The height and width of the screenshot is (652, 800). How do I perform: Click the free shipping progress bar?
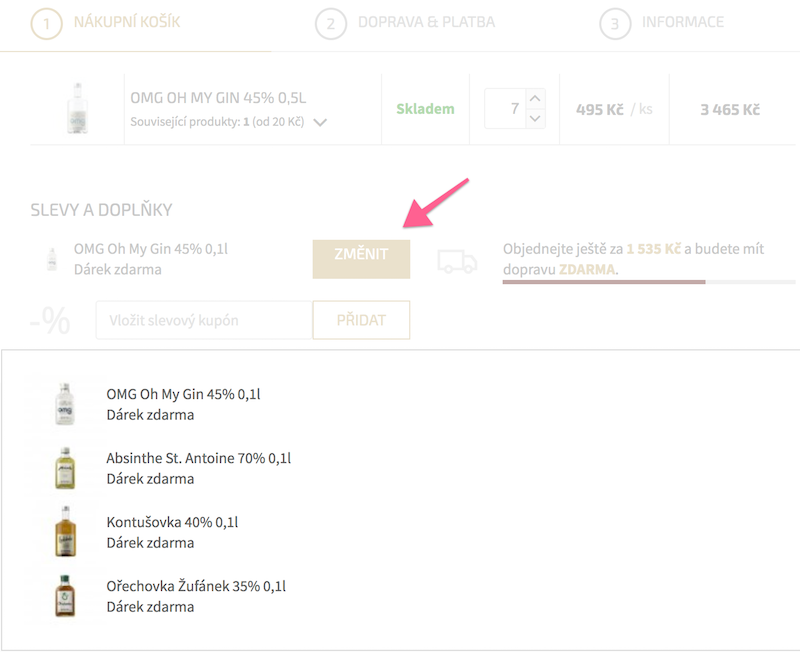(648, 282)
